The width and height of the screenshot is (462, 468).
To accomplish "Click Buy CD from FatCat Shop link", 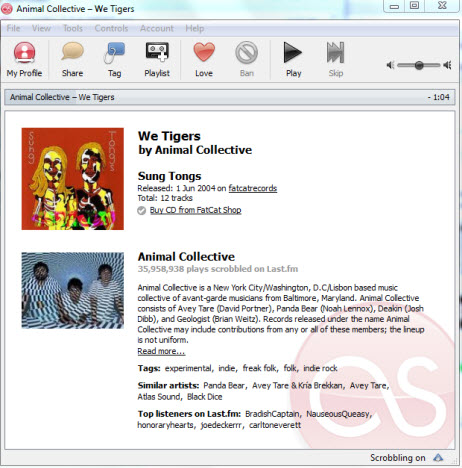I will [195, 210].
